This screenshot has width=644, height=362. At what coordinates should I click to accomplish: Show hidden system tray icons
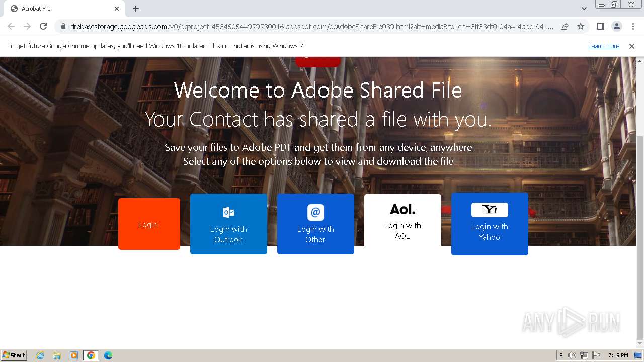(x=561, y=355)
